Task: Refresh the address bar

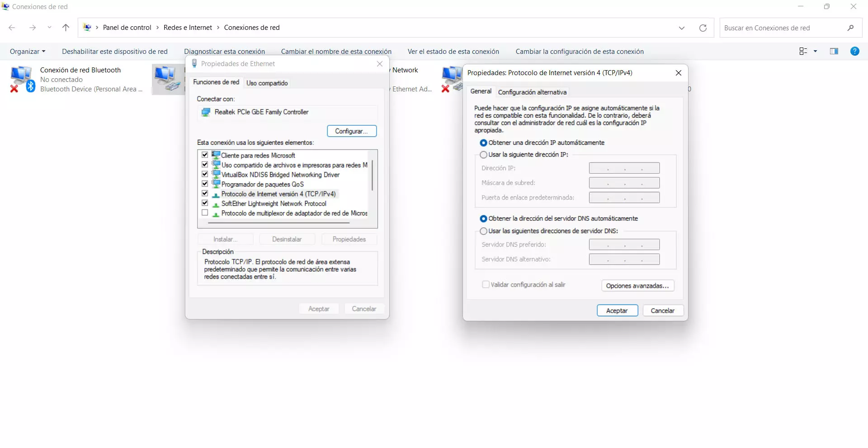Action: point(703,28)
